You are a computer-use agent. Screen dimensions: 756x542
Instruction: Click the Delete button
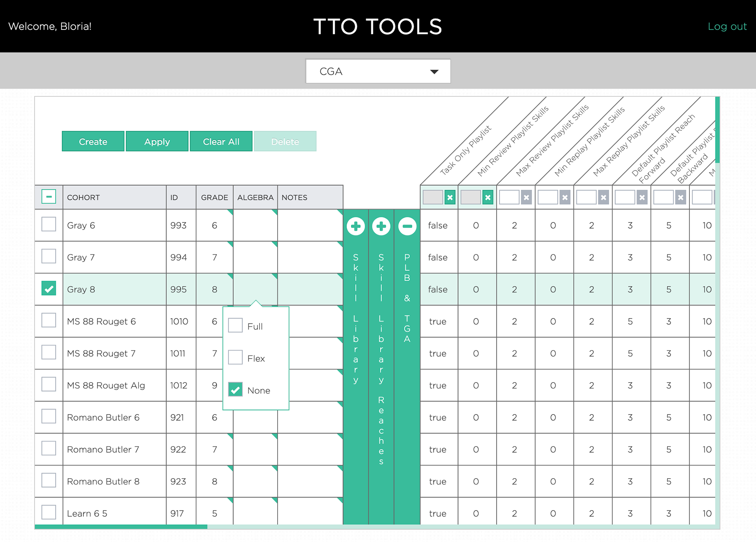tap(285, 141)
